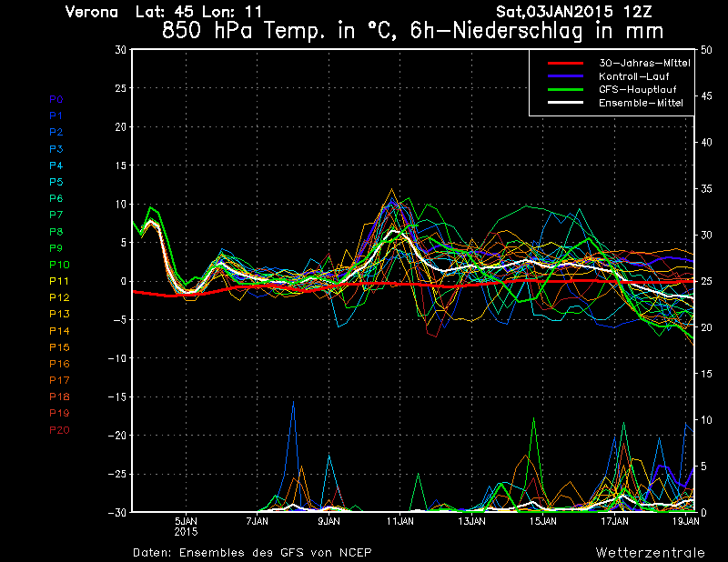Click the 19JAN date axis label
This screenshot has height=562, width=728.
coord(686,521)
